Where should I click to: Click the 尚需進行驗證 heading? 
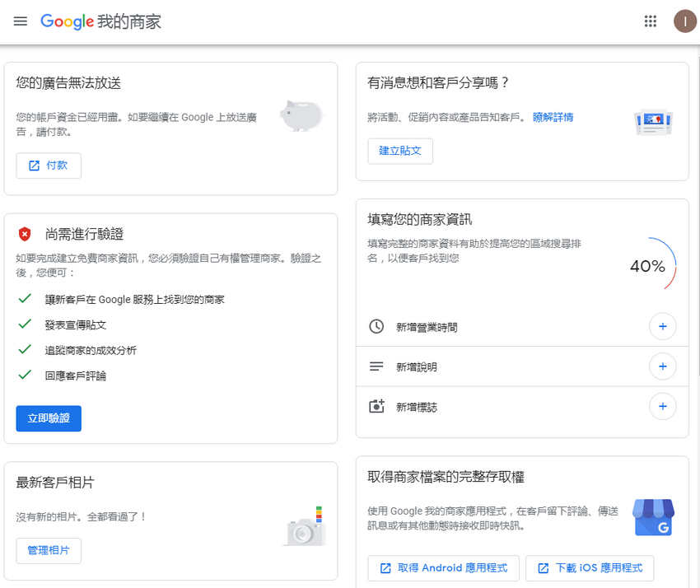[84, 234]
